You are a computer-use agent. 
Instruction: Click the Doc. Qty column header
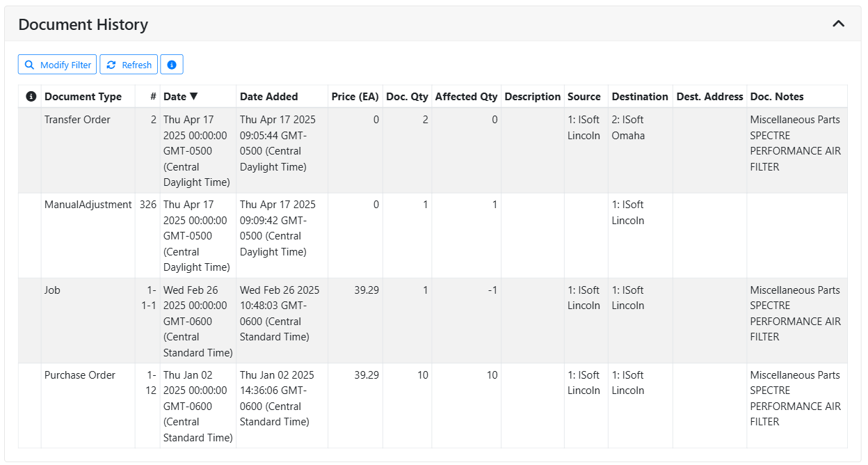[407, 97]
